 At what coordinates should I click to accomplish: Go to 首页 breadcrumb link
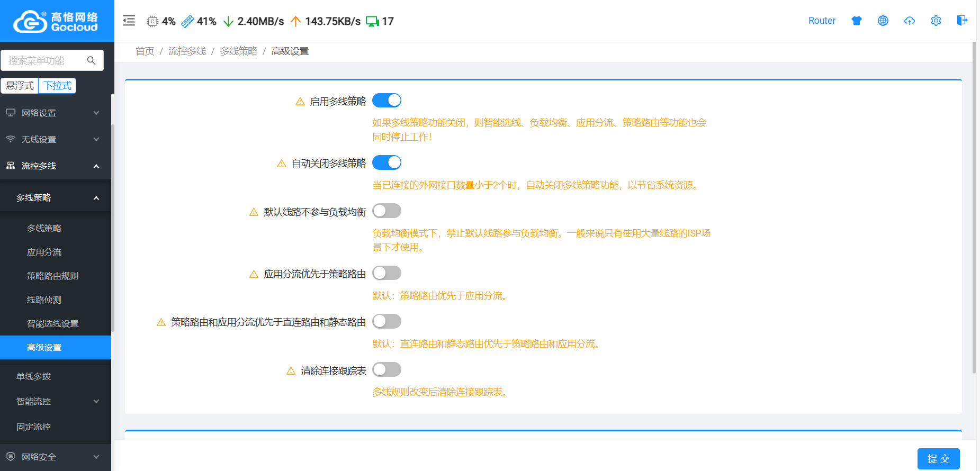click(145, 51)
